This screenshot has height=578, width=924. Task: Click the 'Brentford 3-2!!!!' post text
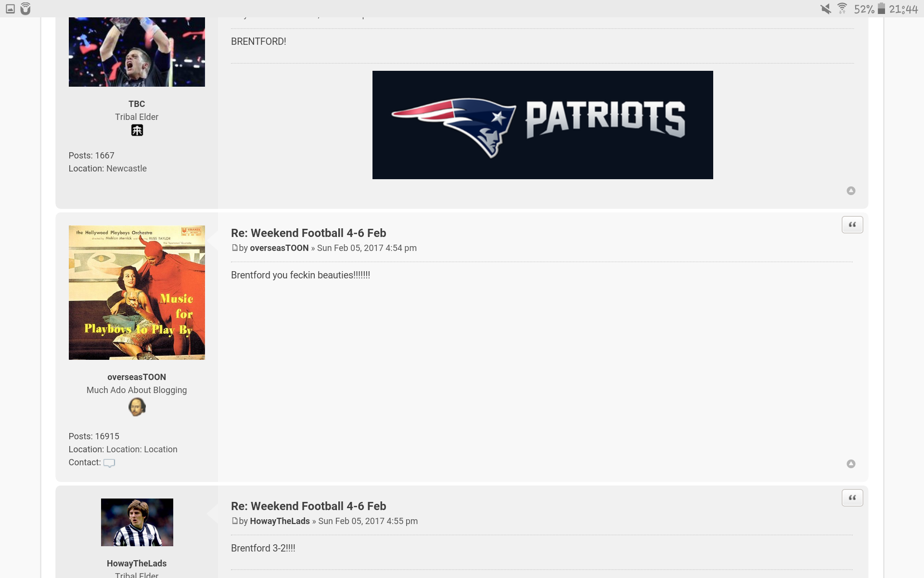(x=263, y=548)
